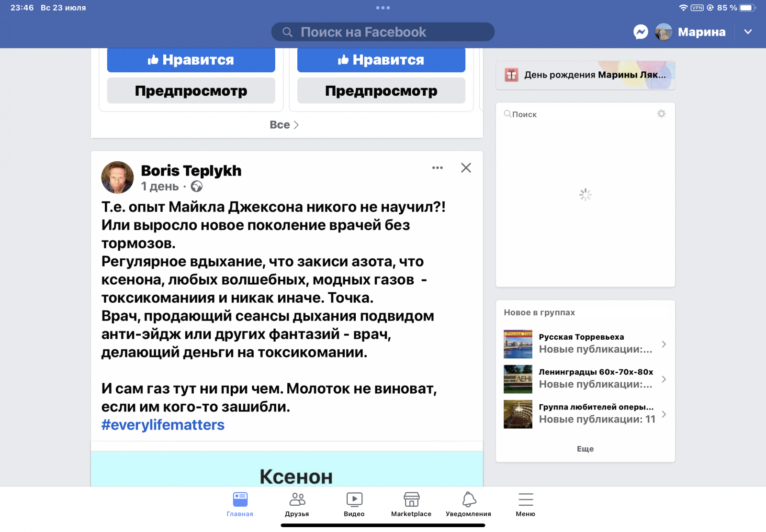The width and height of the screenshot is (766, 532).
Task: Open the hamburger Menu tab
Action: (x=525, y=504)
